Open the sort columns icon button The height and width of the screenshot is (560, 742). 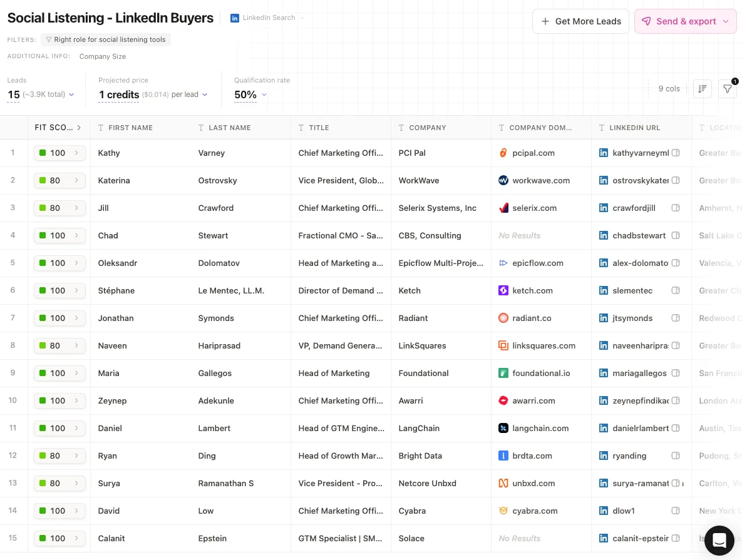tap(703, 88)
